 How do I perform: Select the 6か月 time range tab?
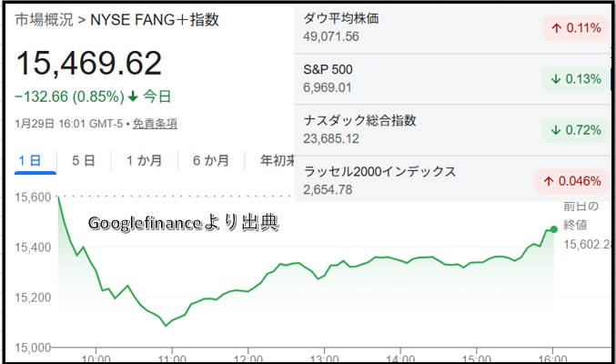210,161
